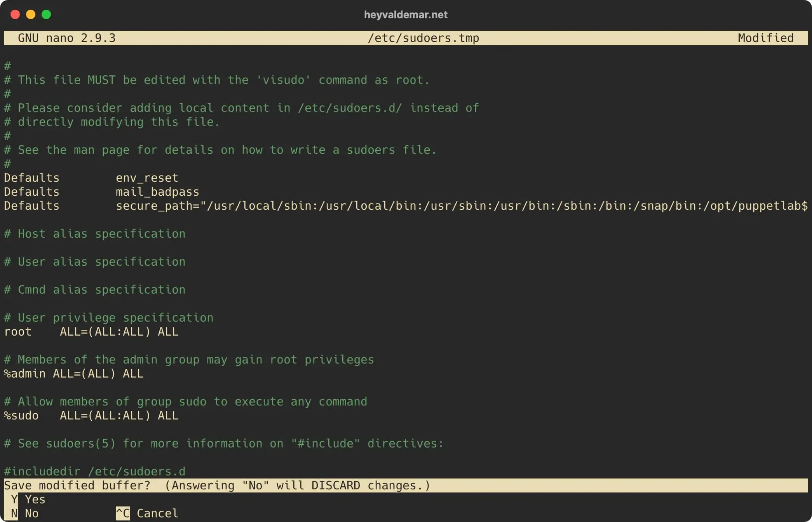This screenshot has height=522, width=812.
Task: Click the '# Cmnd alias specification' line
Action: [95, 290]
